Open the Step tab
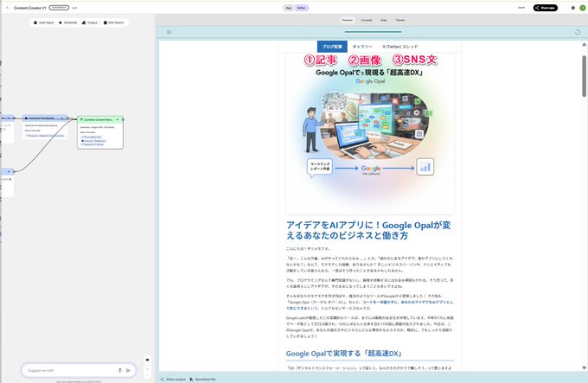 [384, 20]
